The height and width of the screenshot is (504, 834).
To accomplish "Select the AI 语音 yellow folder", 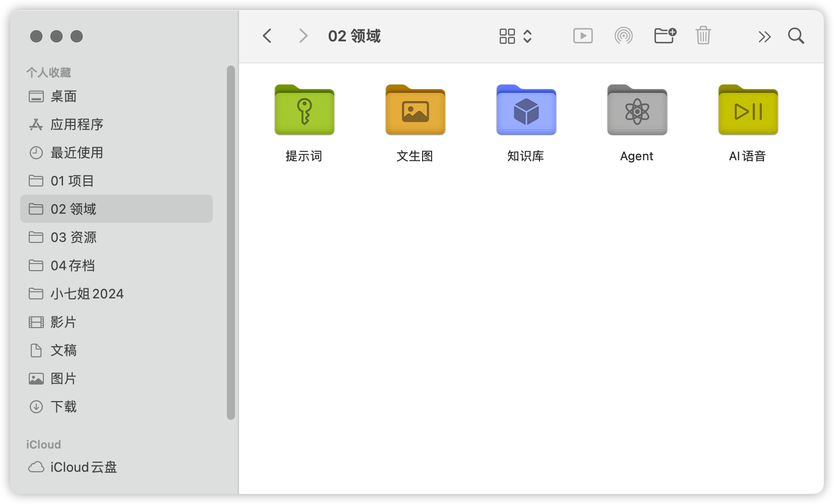I will coord(748,111).
